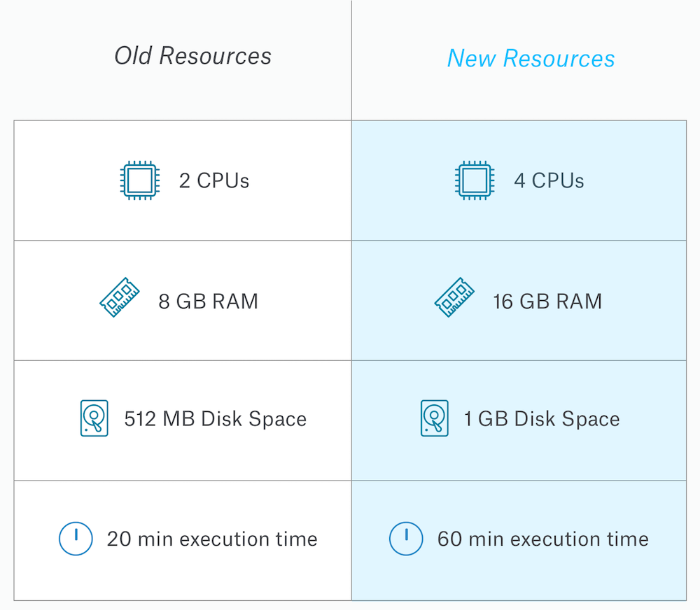This screenshot has width=700, height=610.
Task: Click the CPU chip icon under Old Resources
Action: click(140, 181)
